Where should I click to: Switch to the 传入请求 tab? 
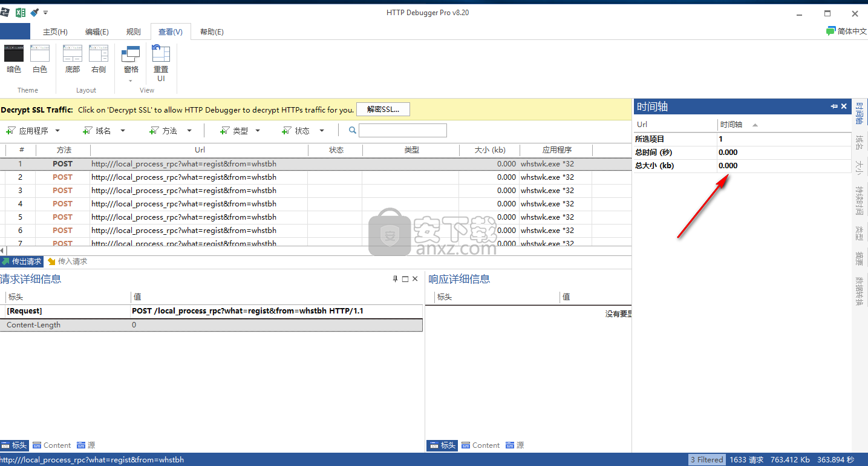(x=67, y=261)
